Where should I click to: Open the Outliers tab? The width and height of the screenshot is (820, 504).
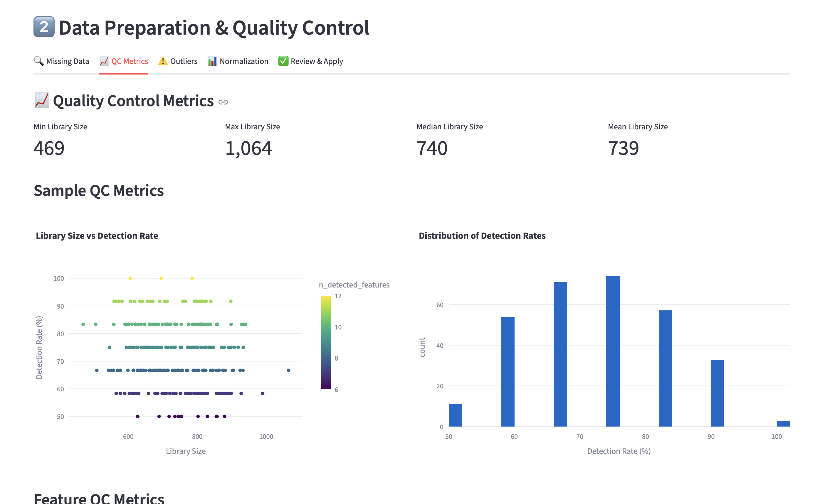coord(184,61)
